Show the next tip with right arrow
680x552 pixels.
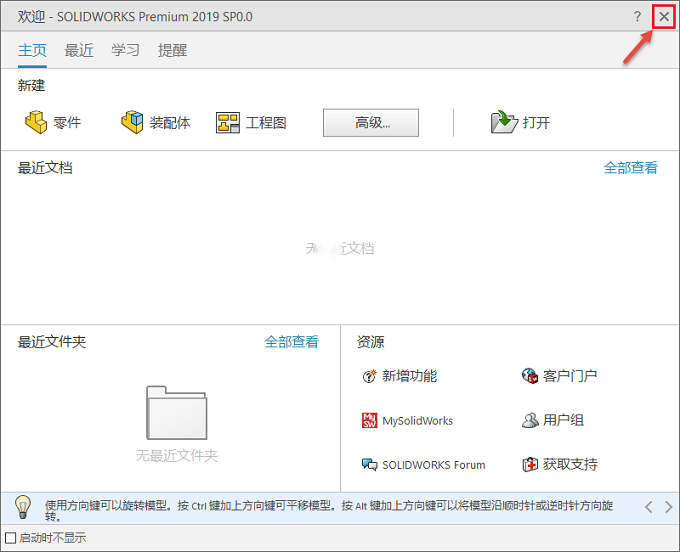point(669,506)
